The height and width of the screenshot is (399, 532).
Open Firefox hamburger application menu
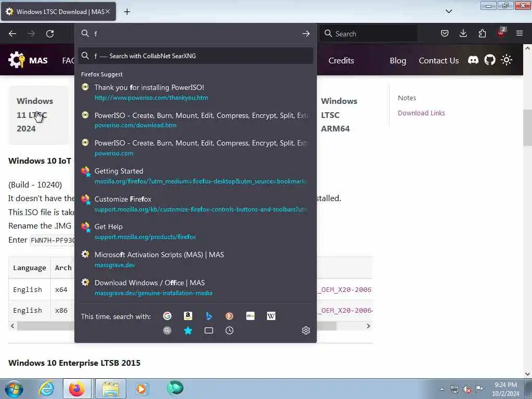[x=520, y=33]
